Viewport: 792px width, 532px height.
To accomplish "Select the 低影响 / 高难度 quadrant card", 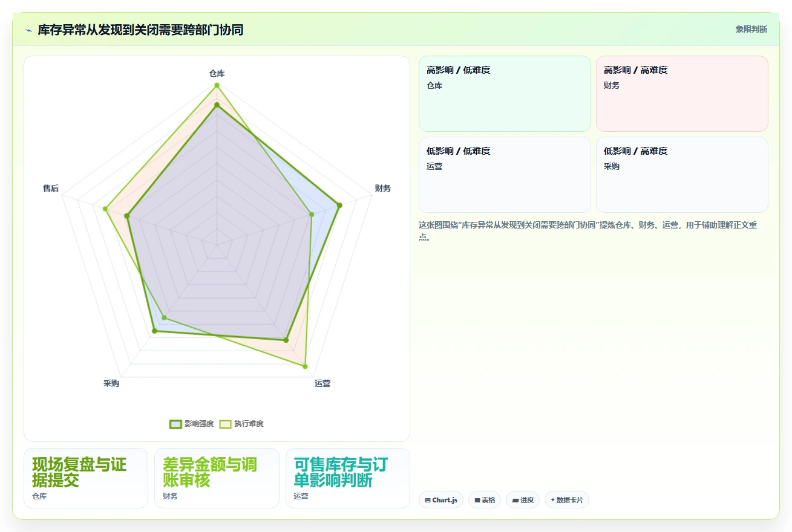I will pos(682,175).
